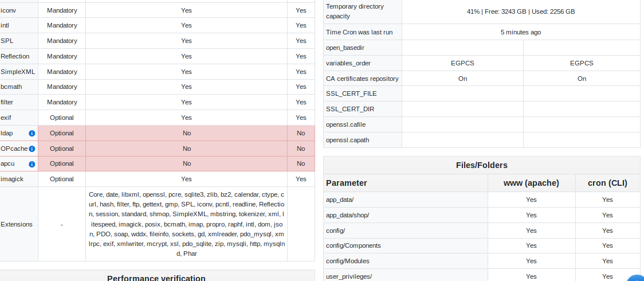
Task: Click the app_data/shop/ folder row label
Action: [x=347, y=215]
